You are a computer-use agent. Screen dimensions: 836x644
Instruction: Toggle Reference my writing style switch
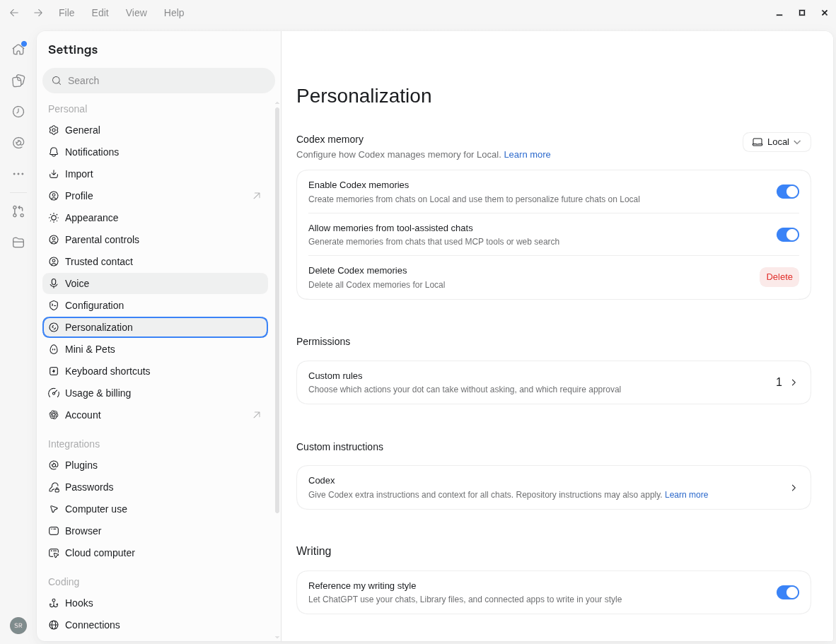(787, 592)
